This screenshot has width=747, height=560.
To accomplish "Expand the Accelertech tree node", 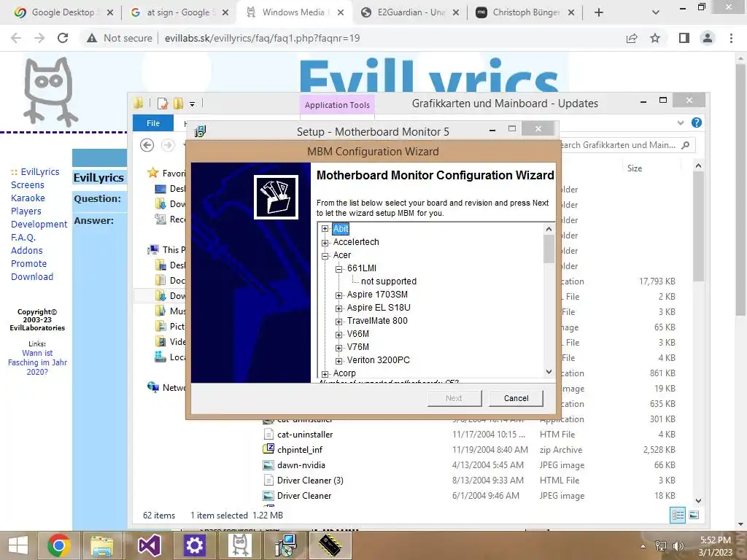I will click(x=325, y=243).
